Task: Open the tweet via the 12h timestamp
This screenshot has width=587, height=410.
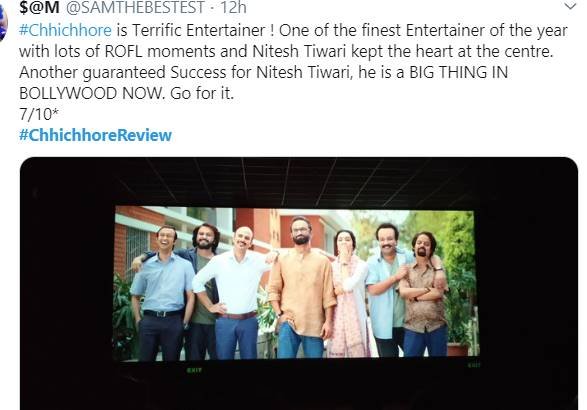Action: point(233,7)
